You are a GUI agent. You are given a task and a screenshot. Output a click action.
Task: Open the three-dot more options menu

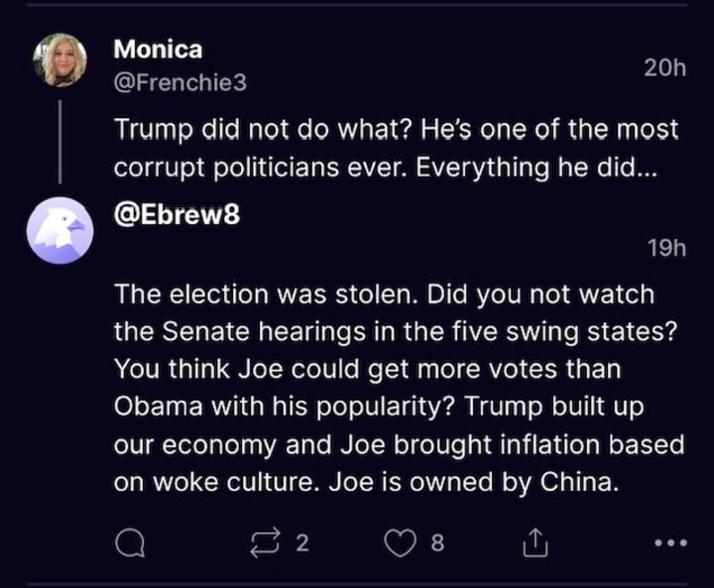(x=670, y=543)
